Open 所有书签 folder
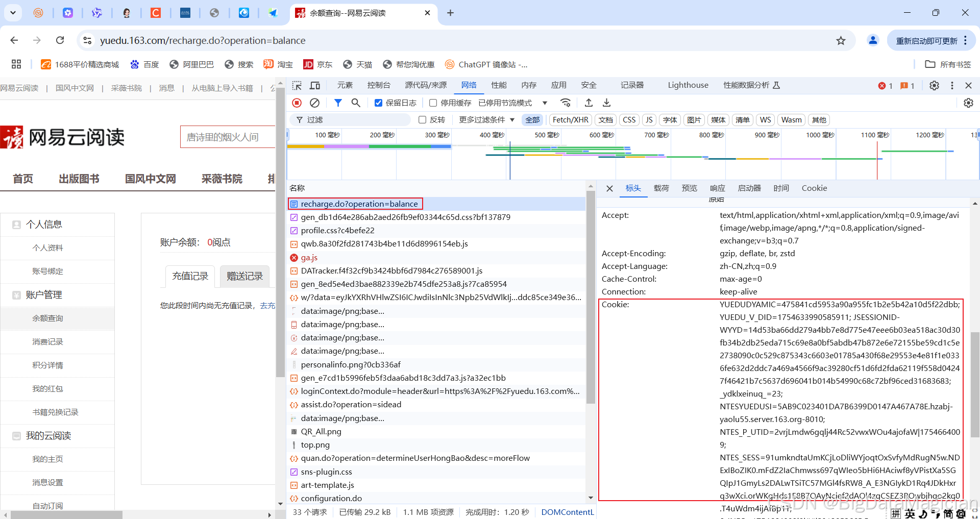Screen dimensions: 980x519 pyautogui.click(x=948, y=64)
